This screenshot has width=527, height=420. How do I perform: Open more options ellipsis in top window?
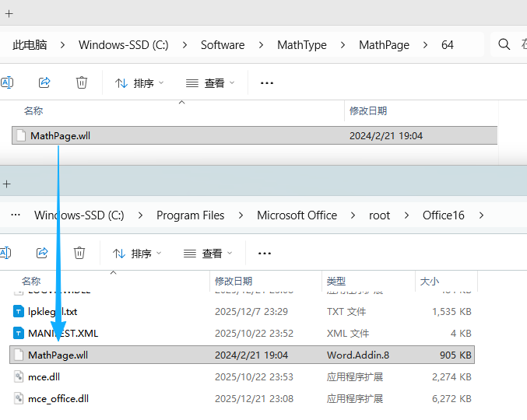267,83
